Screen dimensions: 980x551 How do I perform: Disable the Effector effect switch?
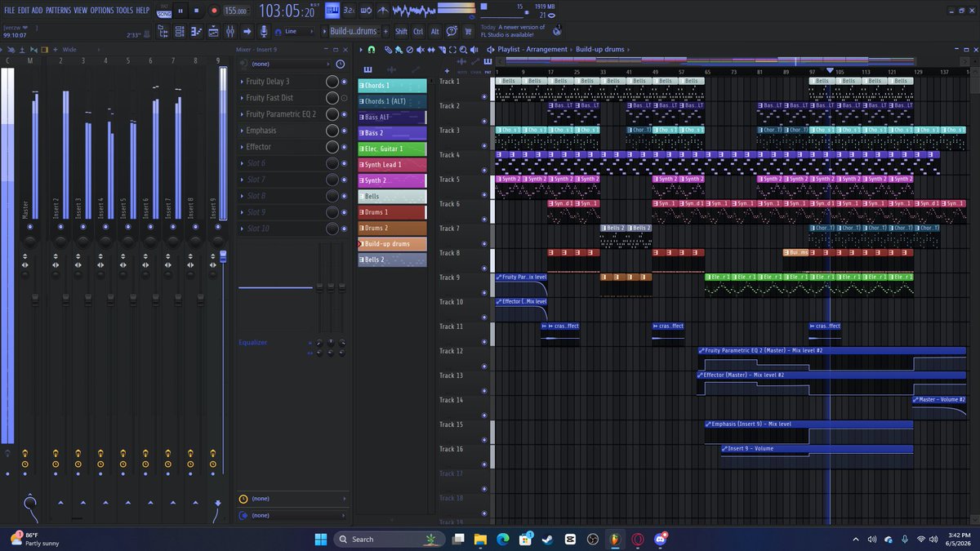coord(344,147)
